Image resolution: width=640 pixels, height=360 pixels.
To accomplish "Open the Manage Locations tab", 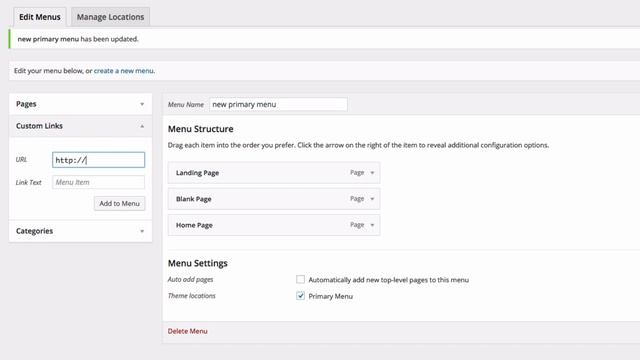I will tap(110, 17).
